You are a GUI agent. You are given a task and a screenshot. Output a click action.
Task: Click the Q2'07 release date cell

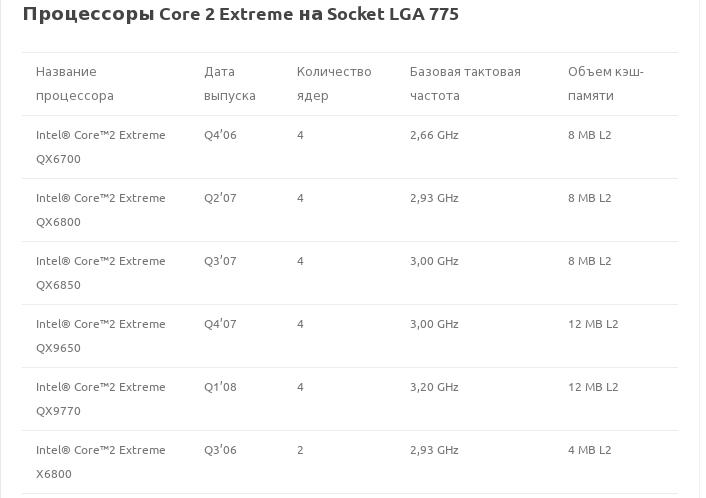click(x=220, y=198)
